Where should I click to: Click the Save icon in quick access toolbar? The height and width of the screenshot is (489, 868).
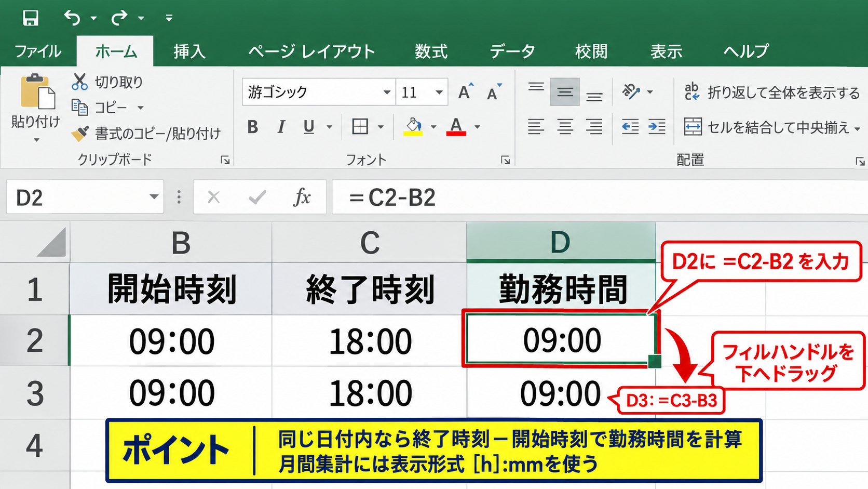click(31, 18)
